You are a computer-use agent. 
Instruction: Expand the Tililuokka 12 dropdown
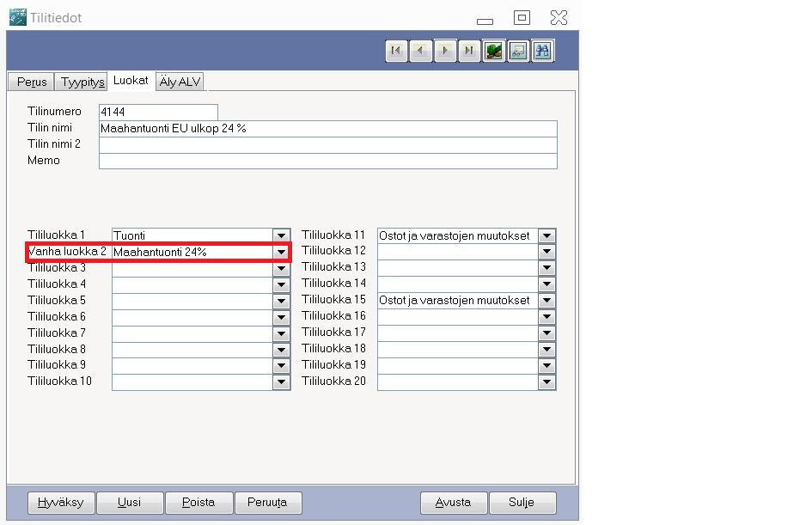[x=546, y=252]
